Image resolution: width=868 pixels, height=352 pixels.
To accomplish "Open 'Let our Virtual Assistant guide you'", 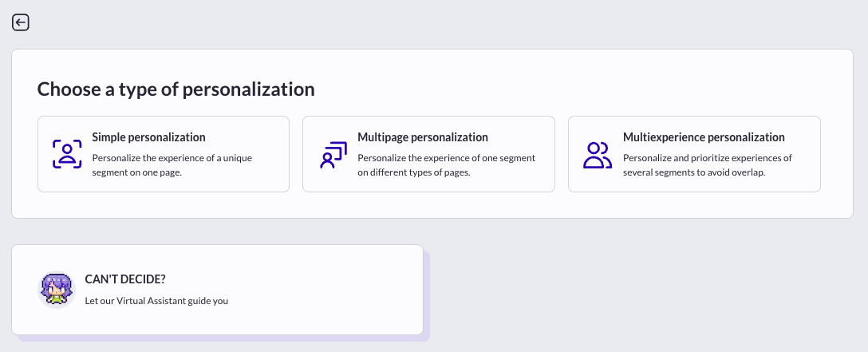I will click(x=156, y=301).
